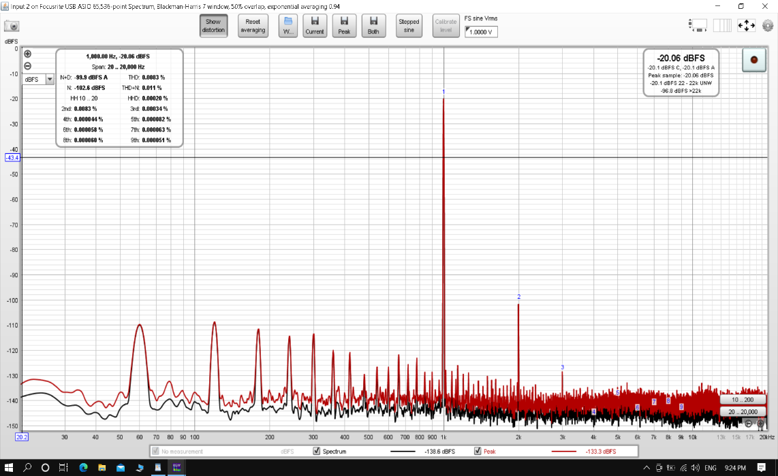Screen dimensions: 778x476
Task: Open ENG language selector in tray
Action: tap(710, 468)
